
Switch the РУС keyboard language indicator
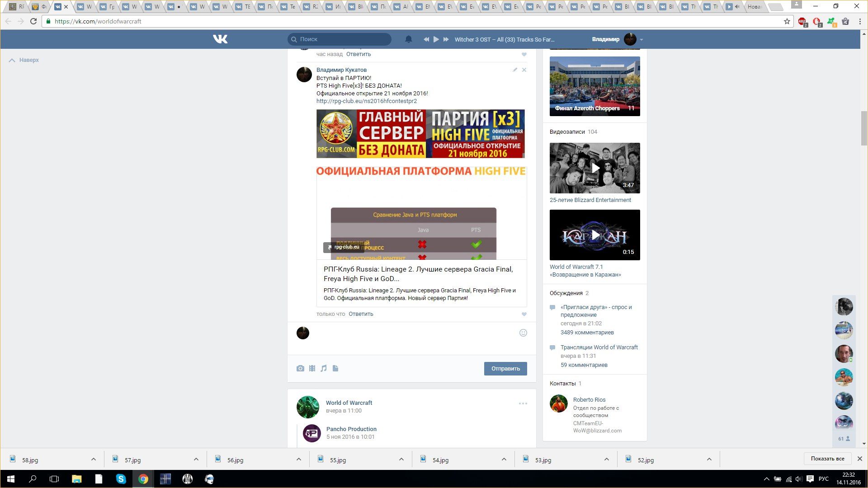click(824, 479)
